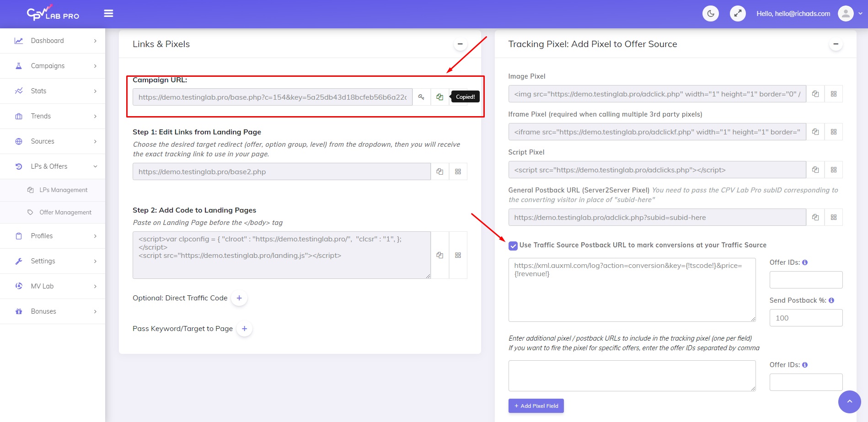
Task: Open the Trends menu
Action: 53,116
